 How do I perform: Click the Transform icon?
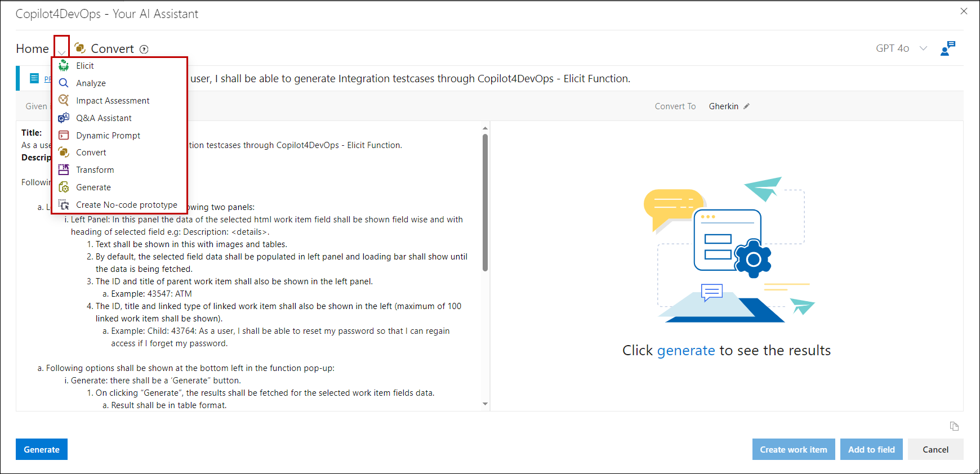pos(64,170)
